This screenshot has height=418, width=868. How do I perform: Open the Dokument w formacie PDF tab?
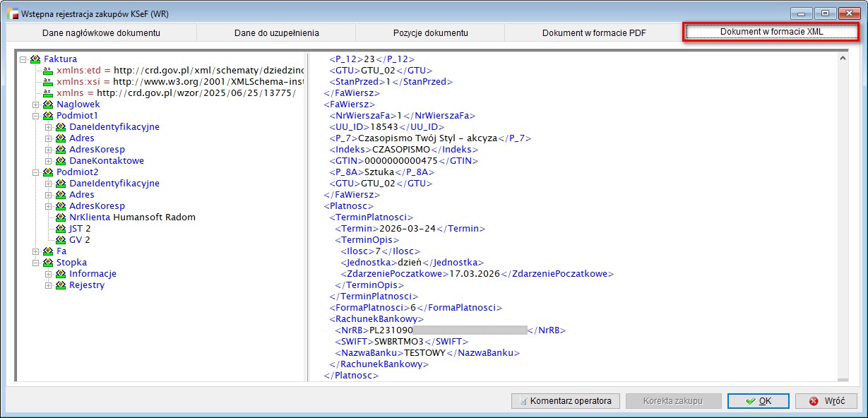tap(593, 33)
